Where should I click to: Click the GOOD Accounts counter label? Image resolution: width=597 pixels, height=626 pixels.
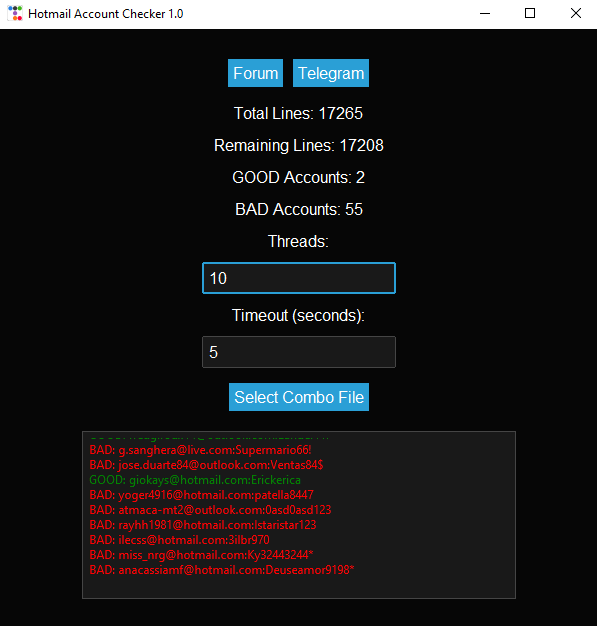pyautogui.click(x=298, y=177)
